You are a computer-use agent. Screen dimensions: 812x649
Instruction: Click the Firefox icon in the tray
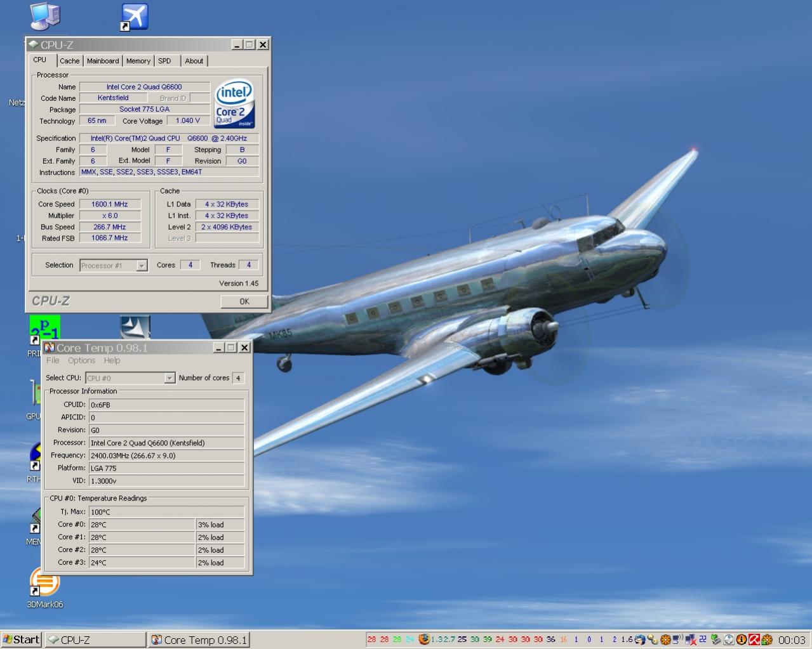point(424,639)
